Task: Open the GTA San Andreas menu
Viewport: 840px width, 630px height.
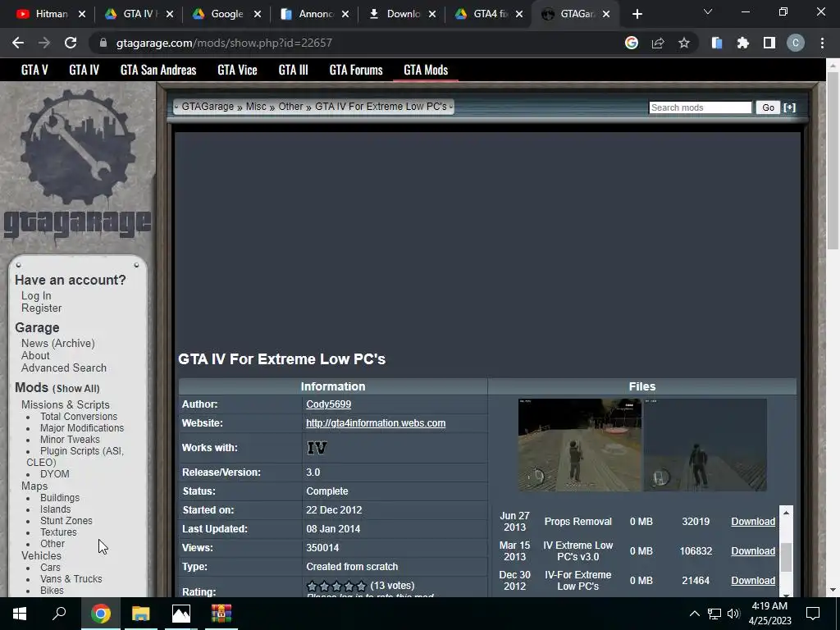Action: coord(158,70)
